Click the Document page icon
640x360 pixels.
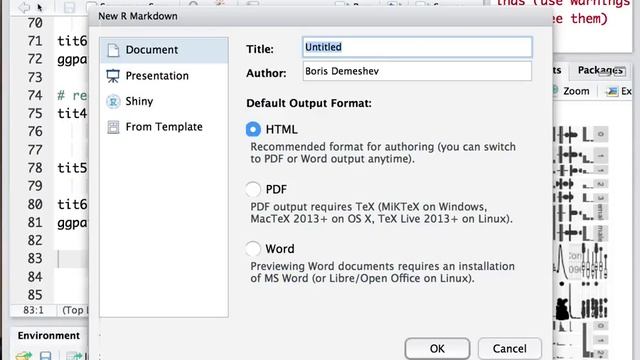click(113, 50)
